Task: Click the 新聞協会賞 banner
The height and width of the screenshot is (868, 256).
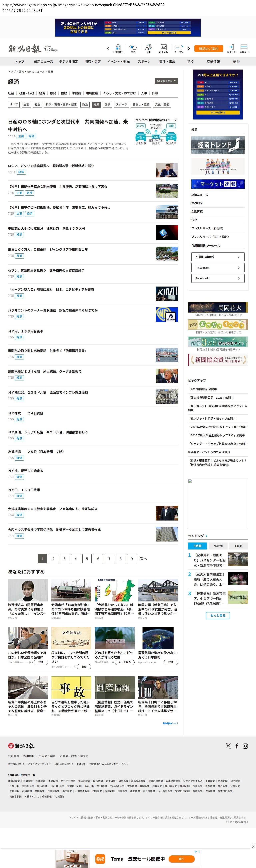Action: click(x=218, y=359)
